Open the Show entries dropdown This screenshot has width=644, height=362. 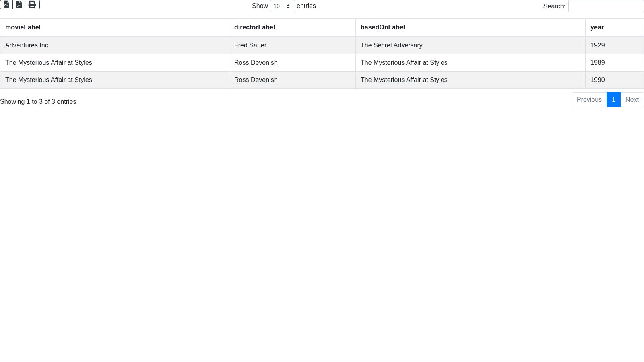[x=282, y=6]
